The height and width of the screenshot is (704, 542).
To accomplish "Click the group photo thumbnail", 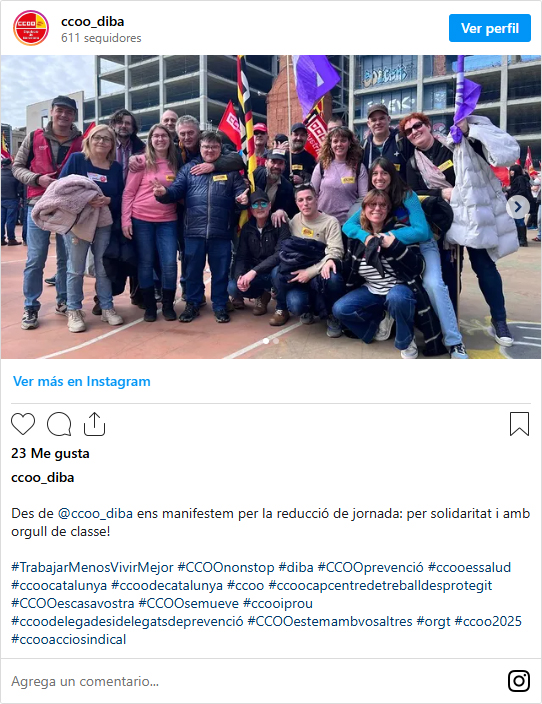I will [x=271, y=207].
